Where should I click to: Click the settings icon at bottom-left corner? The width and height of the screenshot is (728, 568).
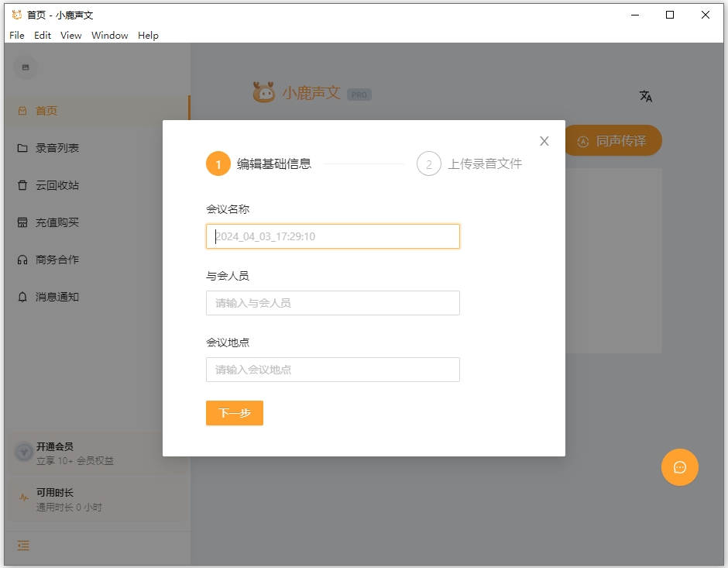(22, 546)
